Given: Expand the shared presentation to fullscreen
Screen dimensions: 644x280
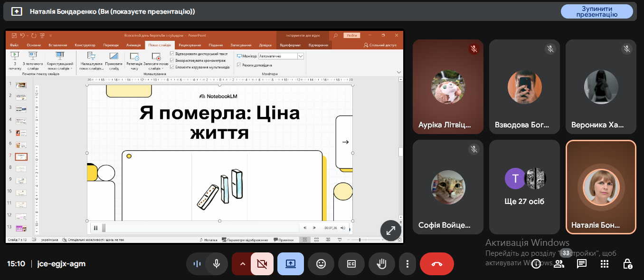Looking at the screenshot, I should click(x=391, y=231).
